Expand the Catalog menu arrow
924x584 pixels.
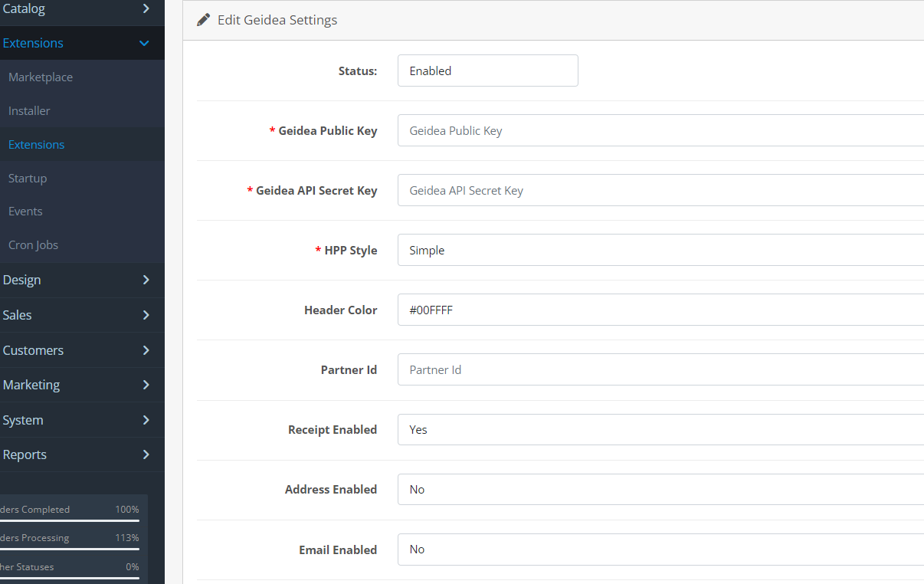coord(146,9)
